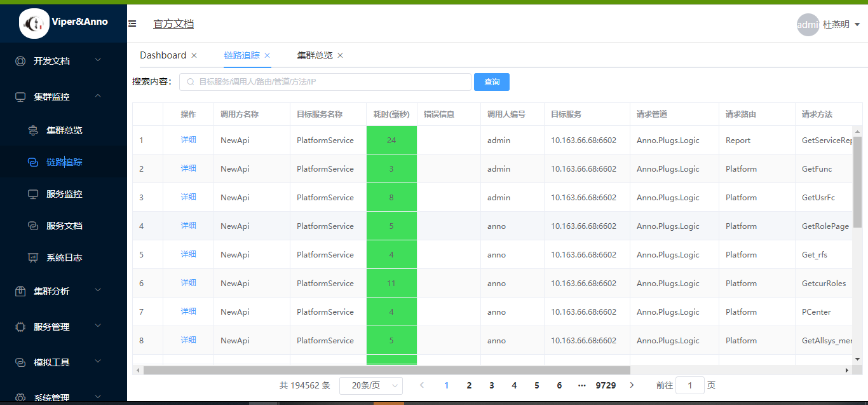
Task: Open 详细 link for row 1
Action: 189,140
